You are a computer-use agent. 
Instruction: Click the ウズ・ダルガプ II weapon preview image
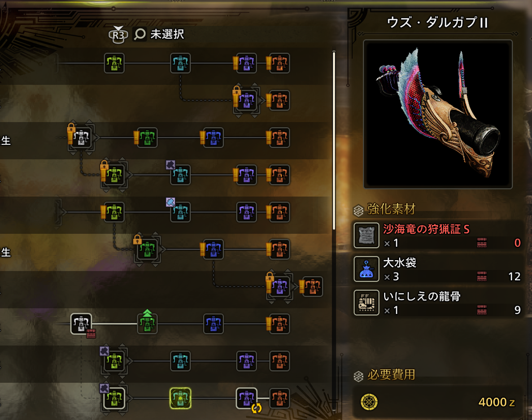[438, 114]
